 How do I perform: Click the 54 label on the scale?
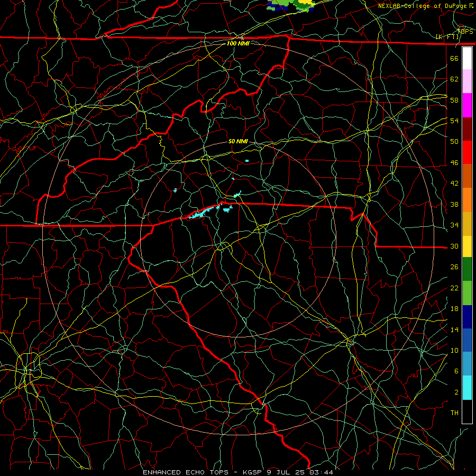click(x=454, y=121)
